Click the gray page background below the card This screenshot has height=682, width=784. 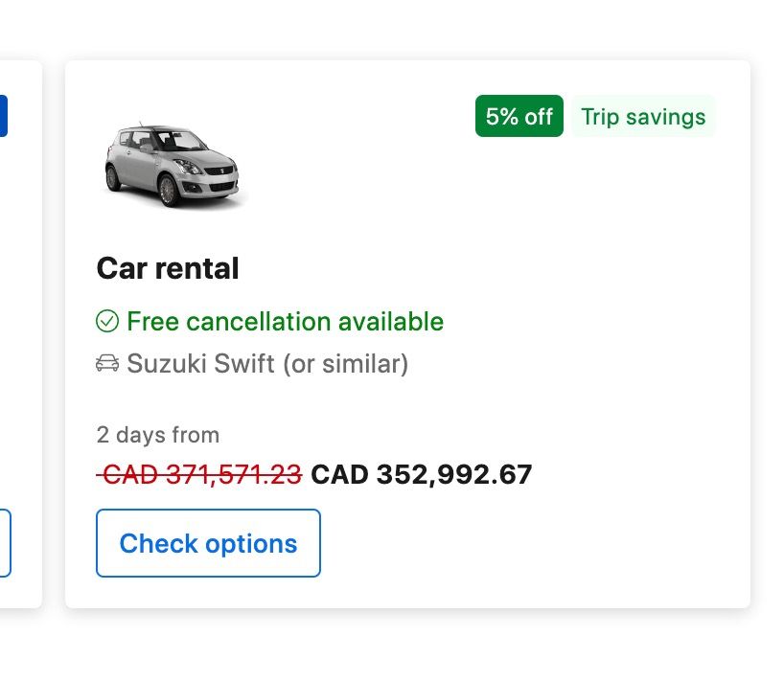pyautogui.click(x=403, y=647)
